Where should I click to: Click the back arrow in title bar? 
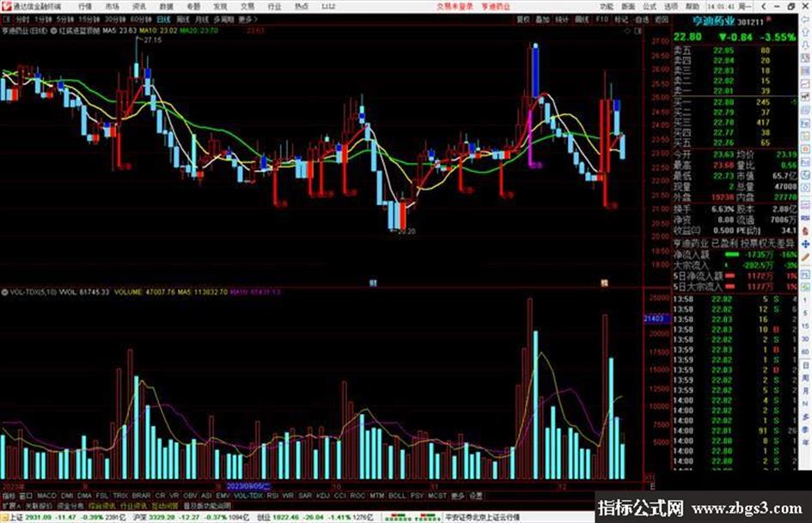click(763, 6)
